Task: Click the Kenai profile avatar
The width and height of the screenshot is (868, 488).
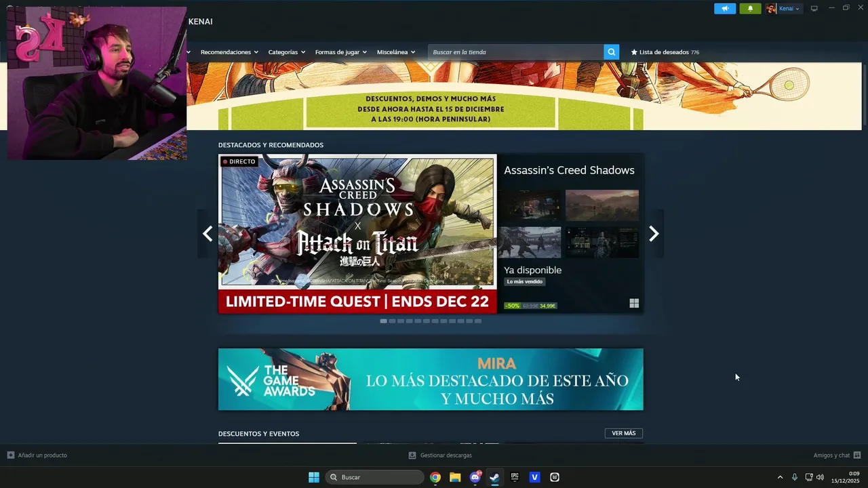Action: pos(771,9)
